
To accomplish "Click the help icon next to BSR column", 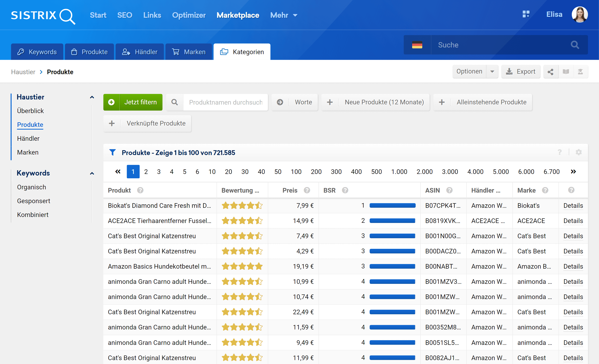I will click(345, 190).
